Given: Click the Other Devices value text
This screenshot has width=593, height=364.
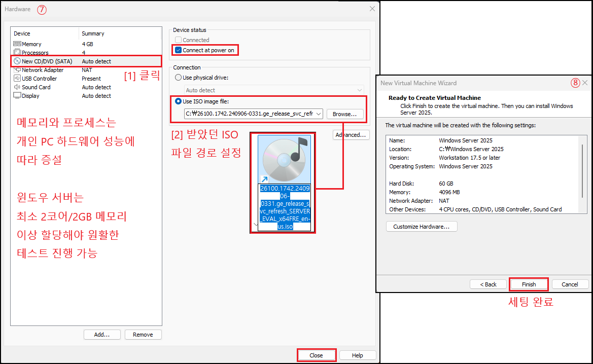Looking at the screenshot, I should (x=500, y=209).
